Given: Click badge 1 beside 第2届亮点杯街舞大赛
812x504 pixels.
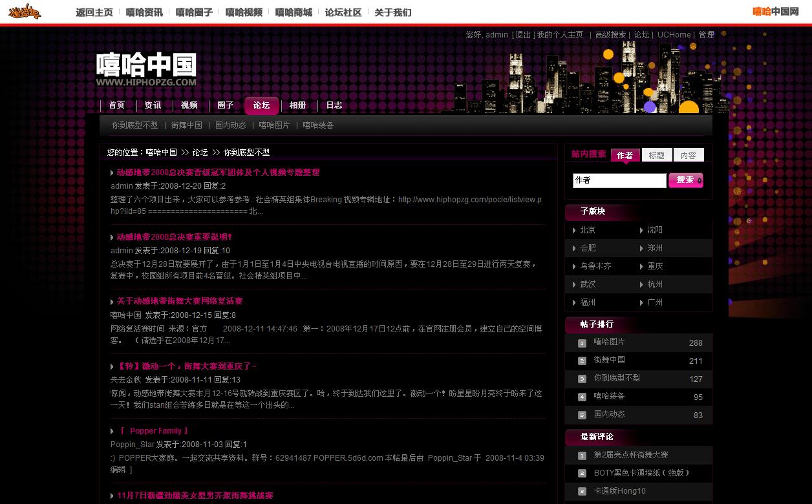Looking at the screenshot, I should [x=582, y=456].
